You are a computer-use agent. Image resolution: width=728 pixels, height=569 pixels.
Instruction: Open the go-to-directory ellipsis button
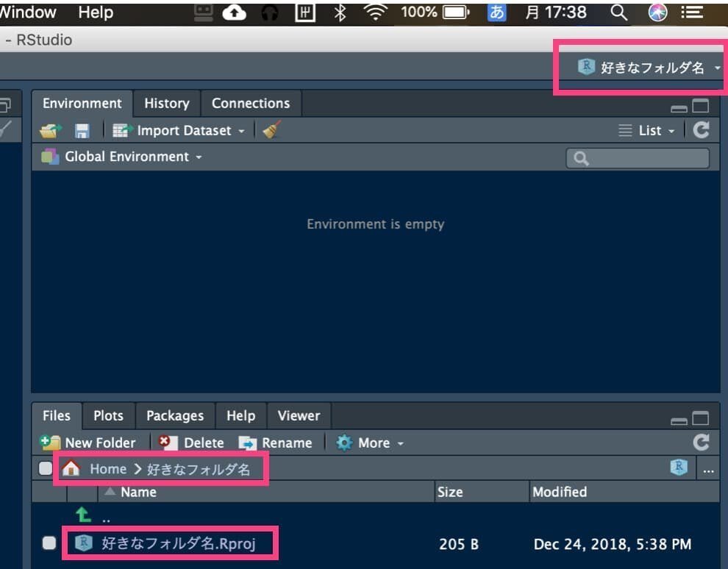tap(708, 470)
